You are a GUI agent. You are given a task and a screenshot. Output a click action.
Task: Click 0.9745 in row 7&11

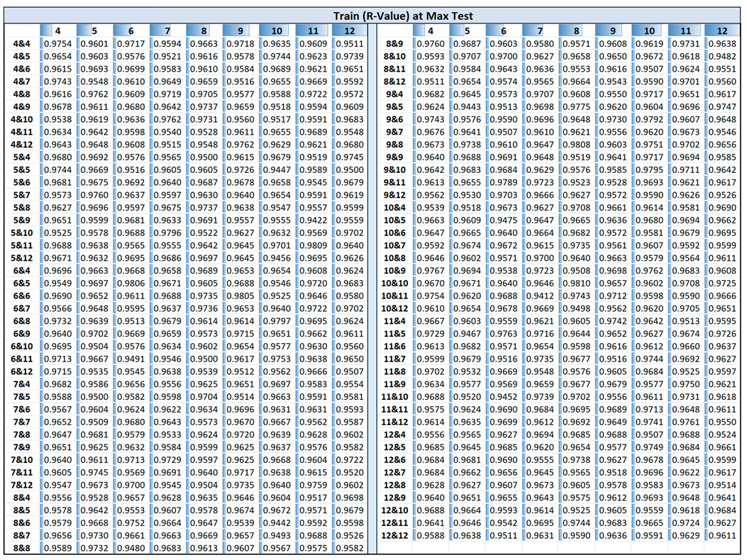pyautogui.click(x=94, y=473)
